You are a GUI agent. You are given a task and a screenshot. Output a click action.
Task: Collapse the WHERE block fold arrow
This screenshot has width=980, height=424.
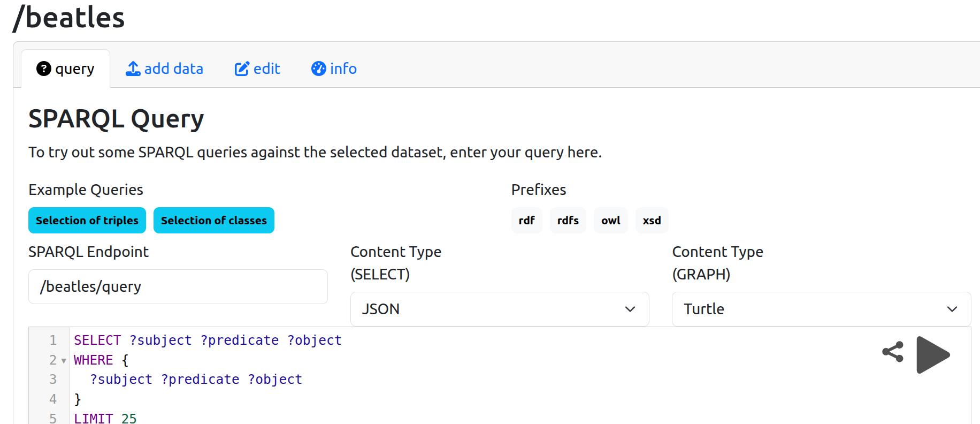(x=64, y=361)
